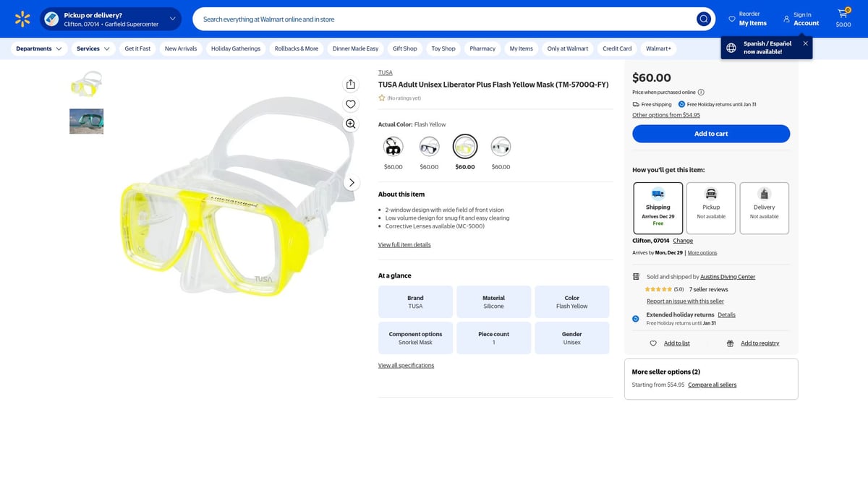
Task: Go to the Toy Shop section
Action: point(442,48)
